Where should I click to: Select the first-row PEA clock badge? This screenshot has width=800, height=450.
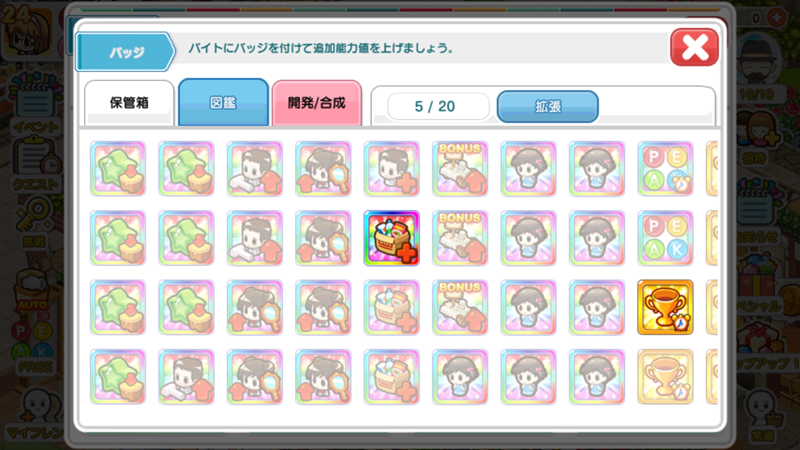click(665, 169)
